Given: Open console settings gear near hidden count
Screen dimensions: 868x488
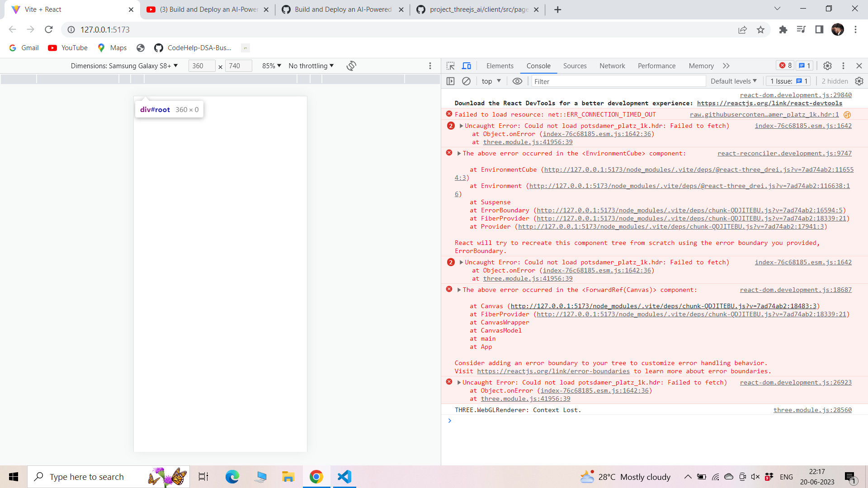Looking at the screenshot, I should click(x=859, y=81).
